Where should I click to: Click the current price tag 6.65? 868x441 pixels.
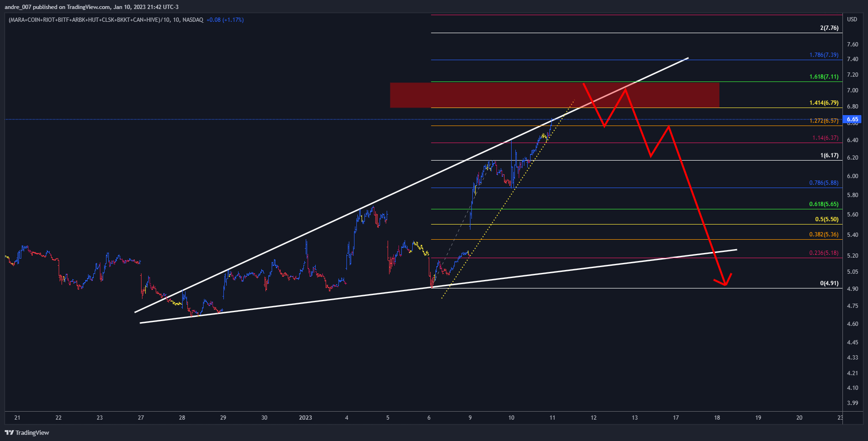tap(852, 119)
